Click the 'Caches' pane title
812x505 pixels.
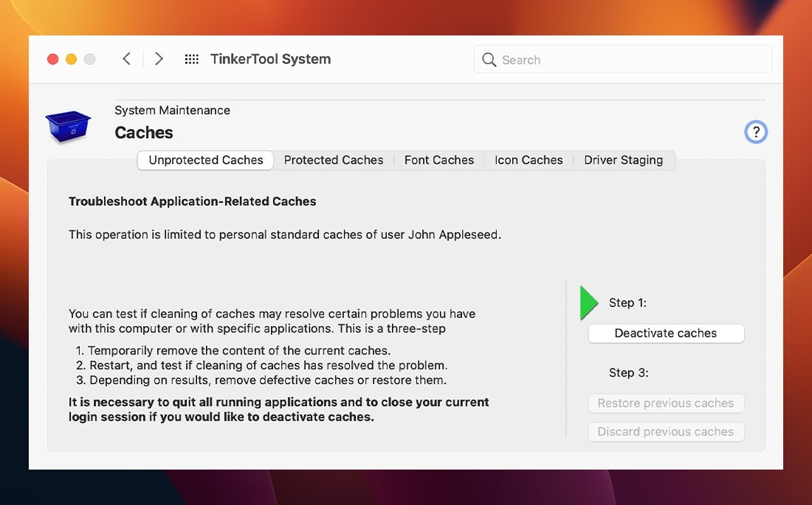pos(144,133)
